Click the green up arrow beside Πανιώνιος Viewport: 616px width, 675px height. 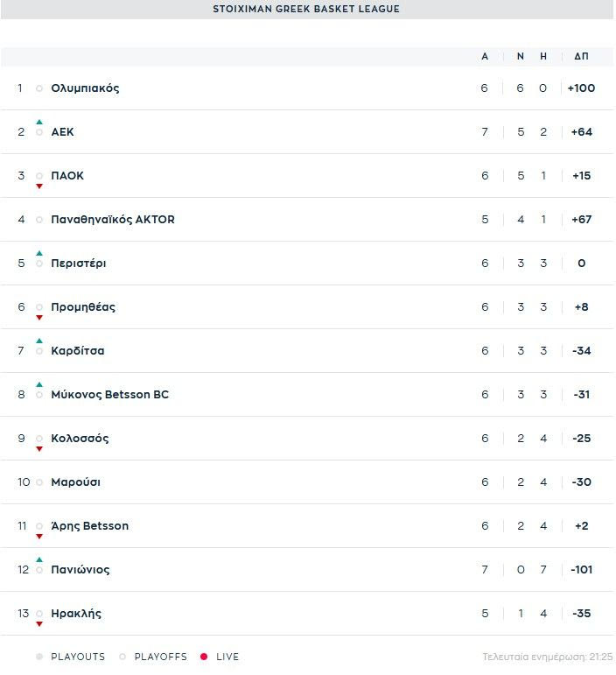pos(39,559)
